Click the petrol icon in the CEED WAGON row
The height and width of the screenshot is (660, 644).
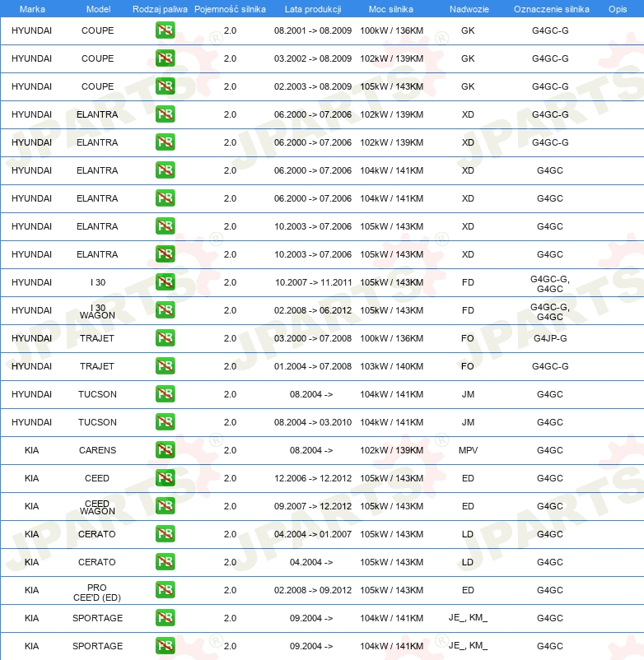pos(165,506)
